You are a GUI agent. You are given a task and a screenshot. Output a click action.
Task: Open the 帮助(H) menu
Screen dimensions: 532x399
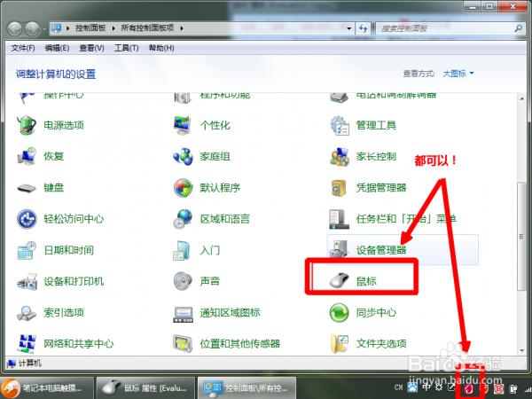click(161, 48)
